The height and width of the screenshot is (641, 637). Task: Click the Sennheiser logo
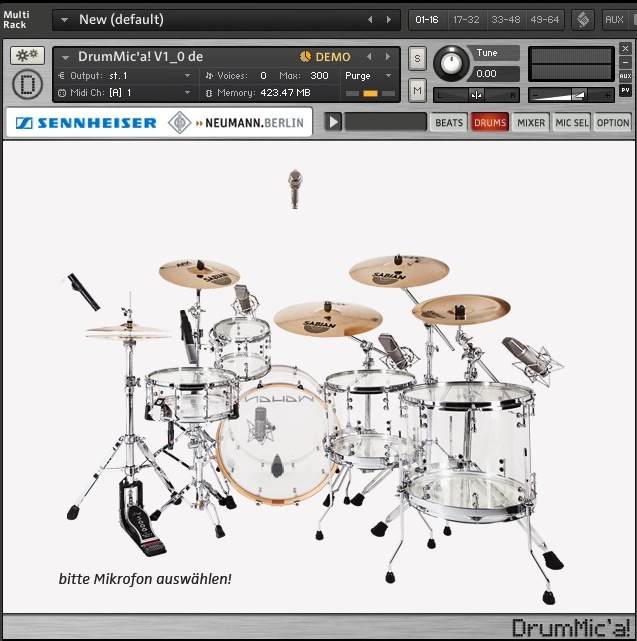pyautogui.click(x=86, y=123)
